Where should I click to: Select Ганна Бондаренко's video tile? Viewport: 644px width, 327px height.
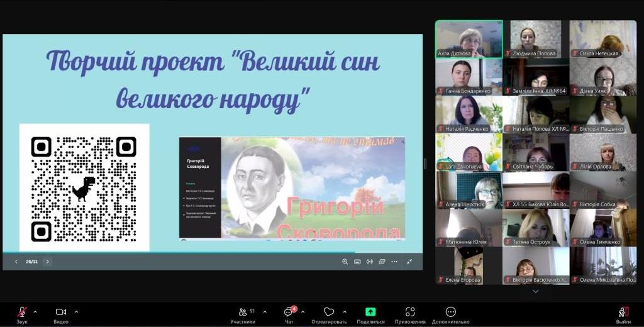[469, 77]
